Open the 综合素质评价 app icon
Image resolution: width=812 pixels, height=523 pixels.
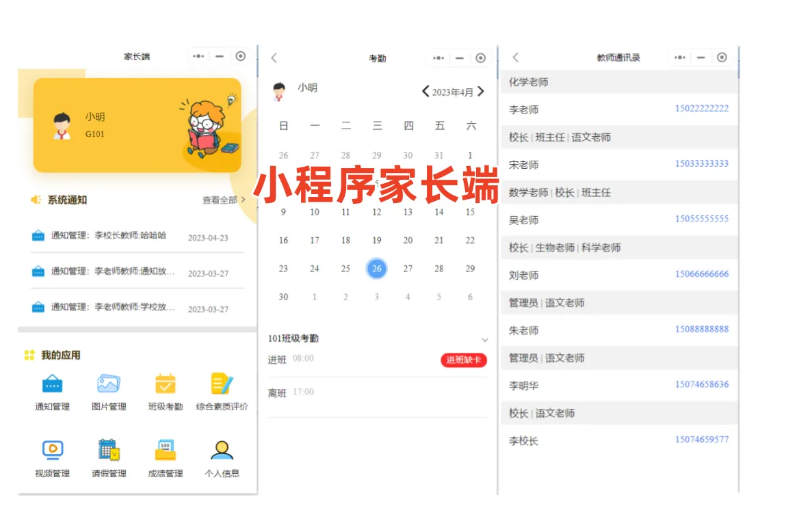222,385
